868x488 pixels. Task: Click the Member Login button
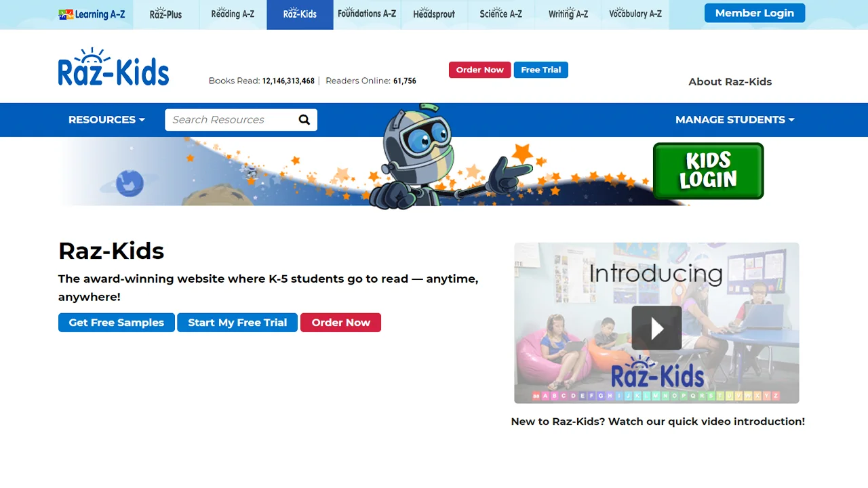coord(755,13)
